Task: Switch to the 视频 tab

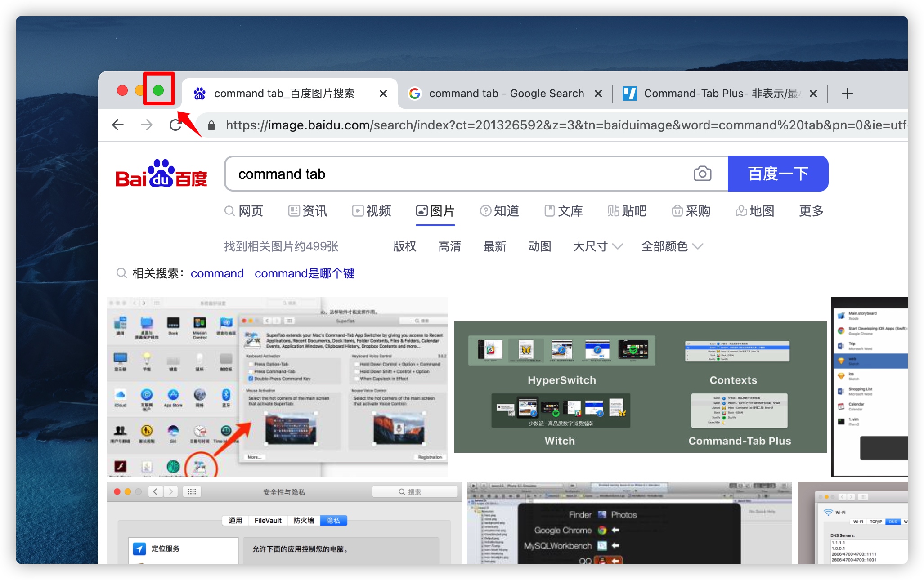Action: click(x=372, y=211)
